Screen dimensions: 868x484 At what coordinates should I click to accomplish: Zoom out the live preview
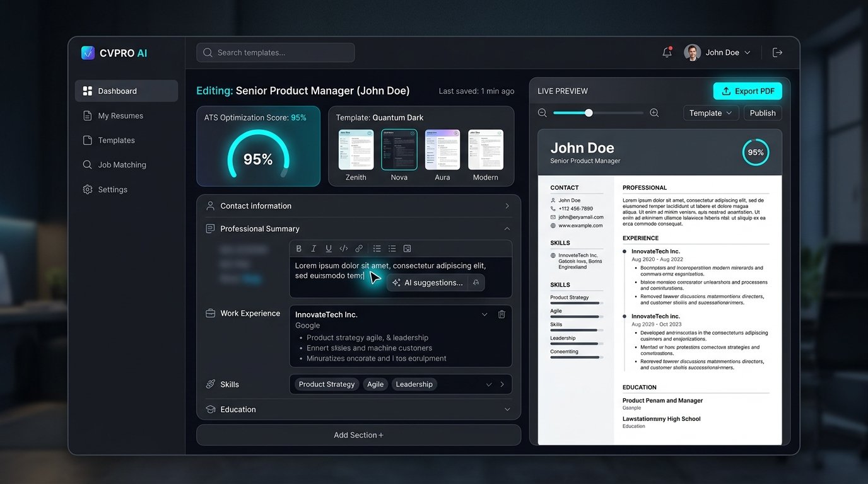point(542,113)
